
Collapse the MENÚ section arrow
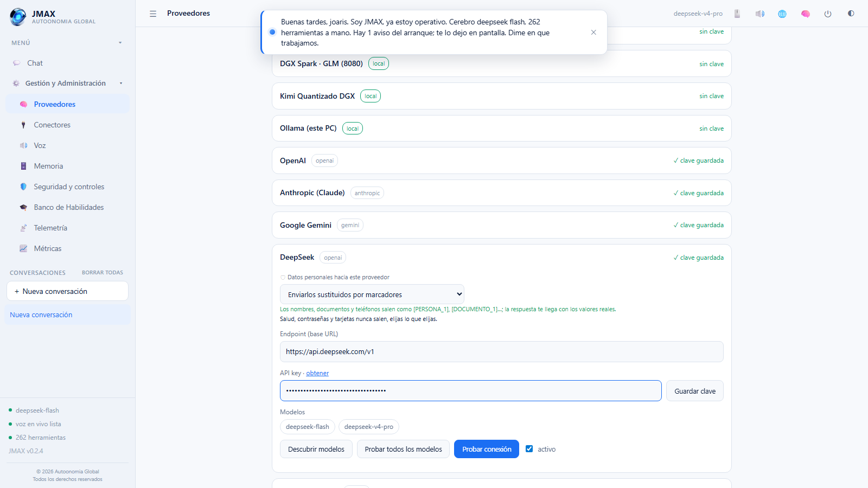click(x=120, y=43)
